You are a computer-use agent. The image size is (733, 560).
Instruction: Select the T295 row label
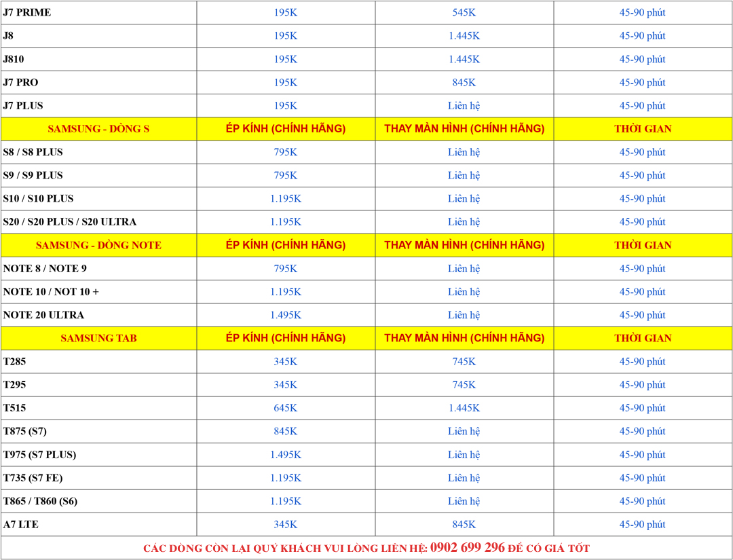14,385
